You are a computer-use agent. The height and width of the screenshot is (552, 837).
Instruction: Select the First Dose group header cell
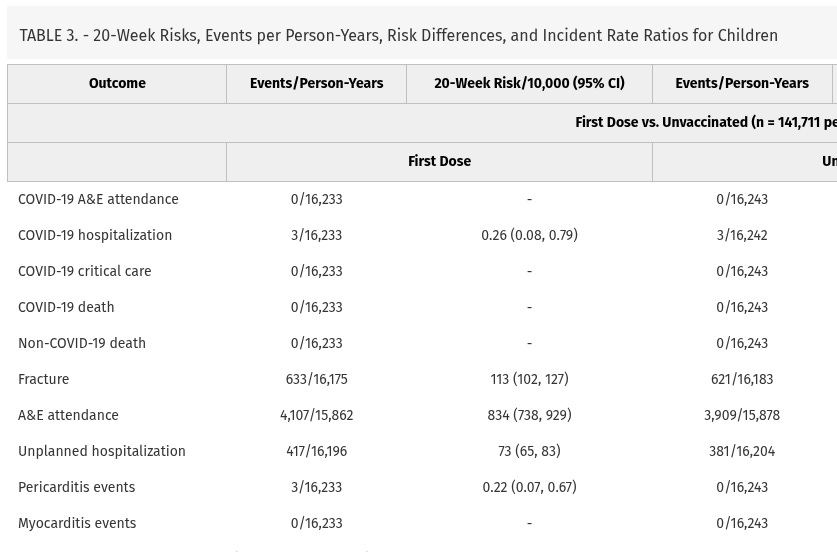click(439, 162)
